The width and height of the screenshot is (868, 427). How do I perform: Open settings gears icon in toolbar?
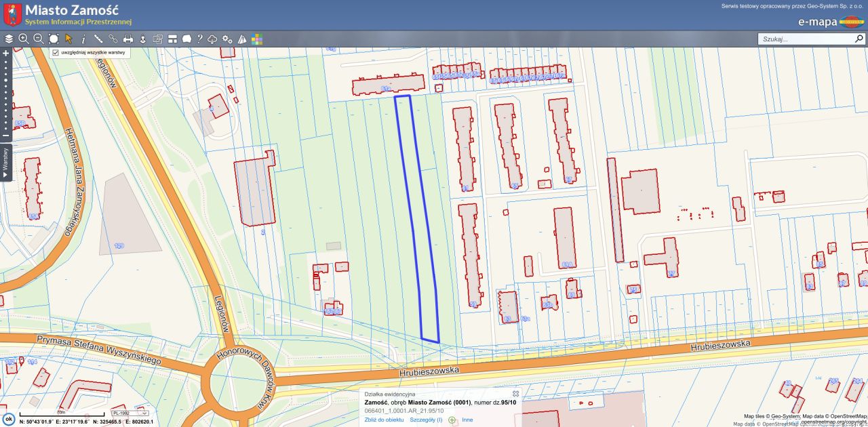coord(227,39)
